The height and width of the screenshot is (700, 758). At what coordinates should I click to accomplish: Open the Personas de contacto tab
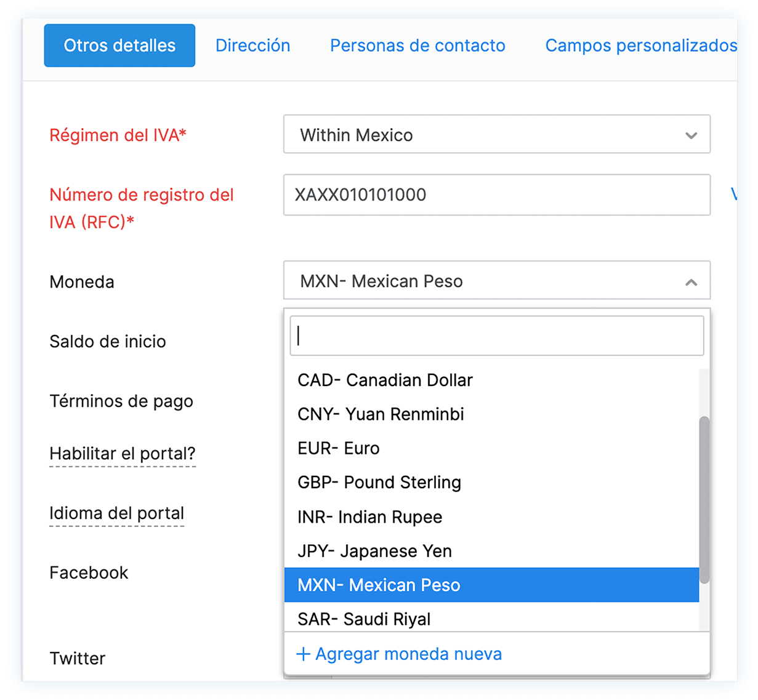click(417, 45)
